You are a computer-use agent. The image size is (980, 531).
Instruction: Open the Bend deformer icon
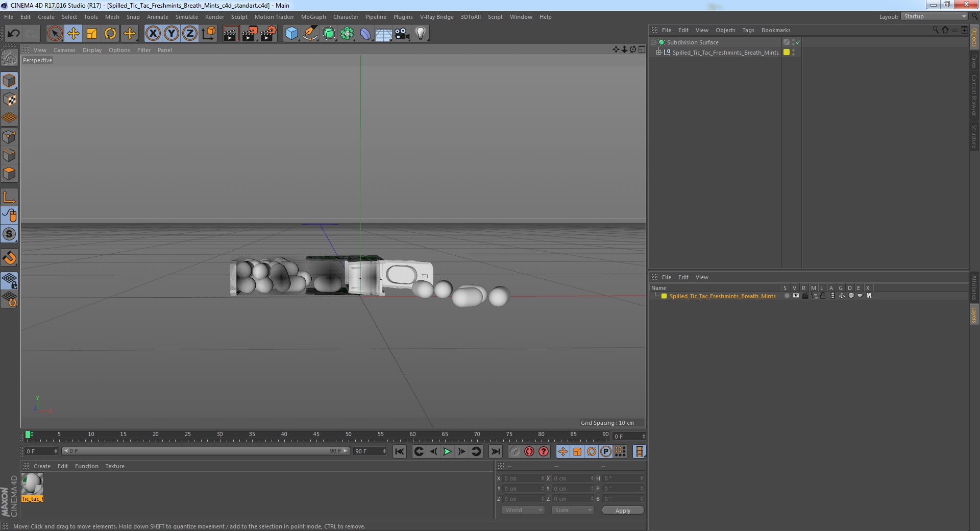click(x=365, y=34)
